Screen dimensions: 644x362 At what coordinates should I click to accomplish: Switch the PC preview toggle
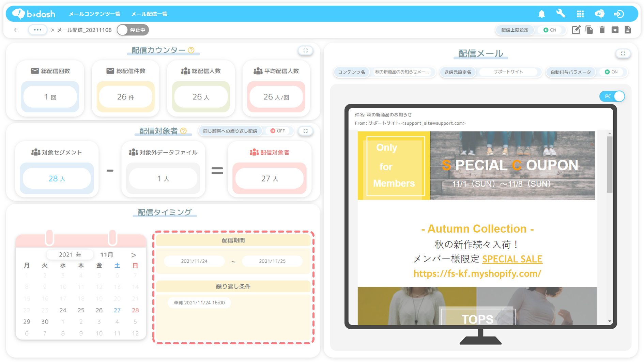pyautogui.click(x=612, y=96)
